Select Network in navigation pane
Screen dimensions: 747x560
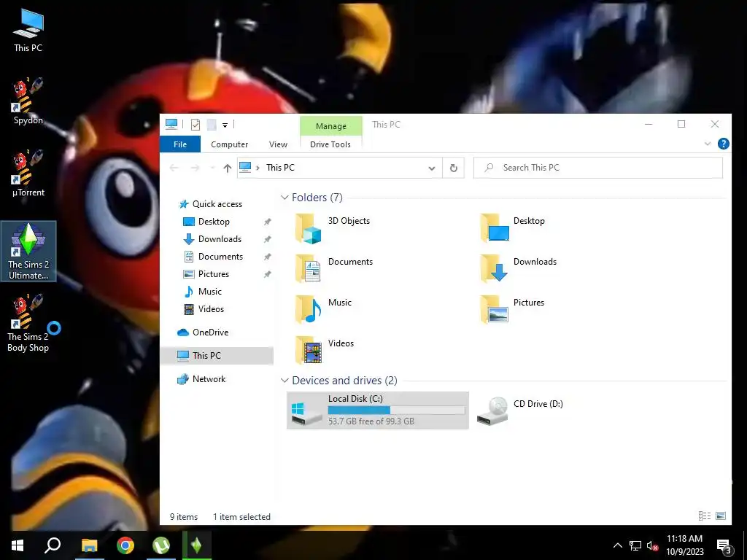pyautogui.click(x=209, y=379)
